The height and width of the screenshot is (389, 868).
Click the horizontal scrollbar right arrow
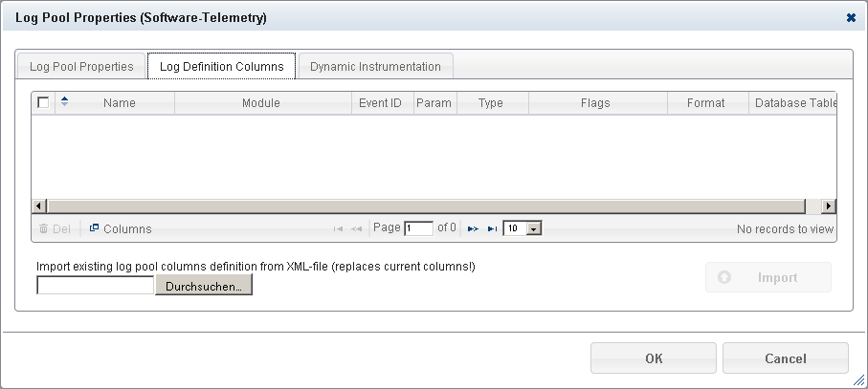pos(829,205)
